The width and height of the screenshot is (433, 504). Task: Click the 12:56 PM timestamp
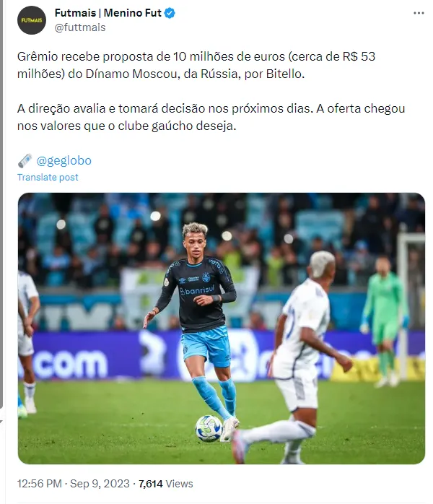(x=39, y=484)
